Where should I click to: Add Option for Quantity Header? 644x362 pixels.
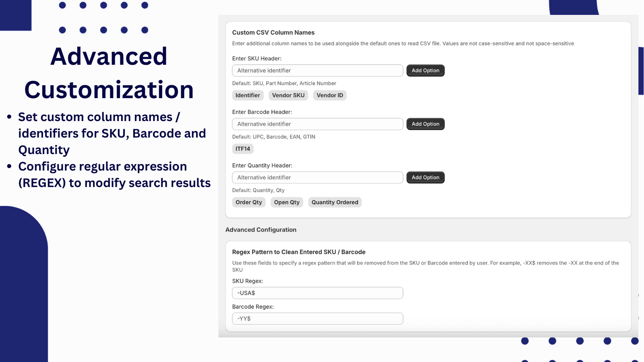425,177
